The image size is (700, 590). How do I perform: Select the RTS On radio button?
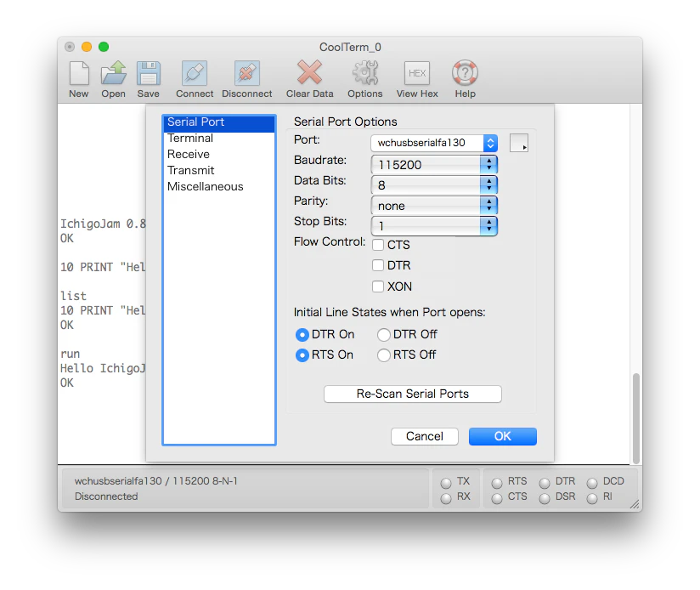(x=302, y=355)
